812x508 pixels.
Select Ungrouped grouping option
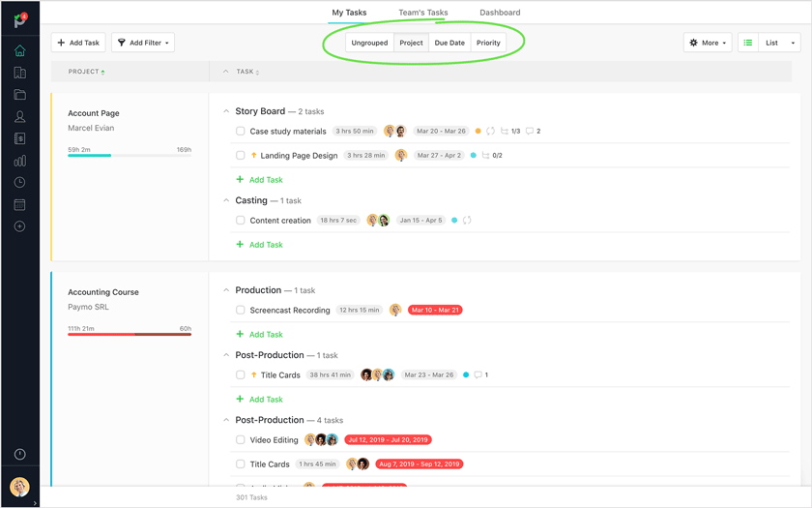pos(369,43)
